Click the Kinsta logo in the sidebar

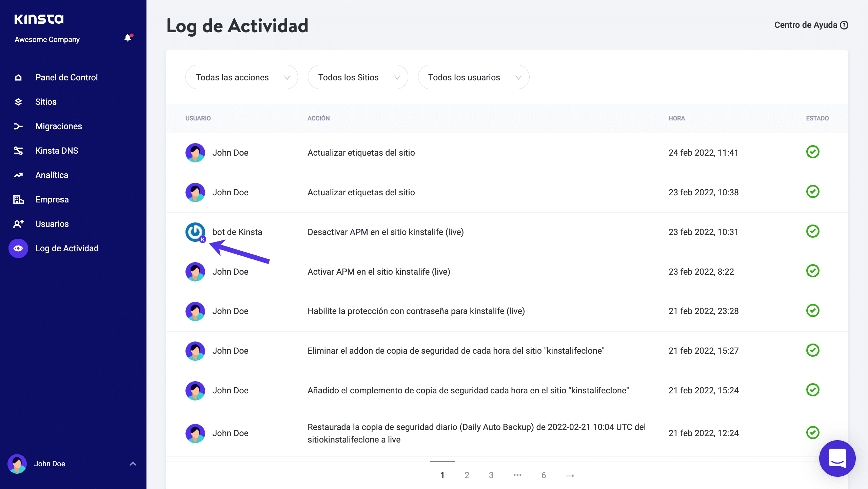[39, 19]
